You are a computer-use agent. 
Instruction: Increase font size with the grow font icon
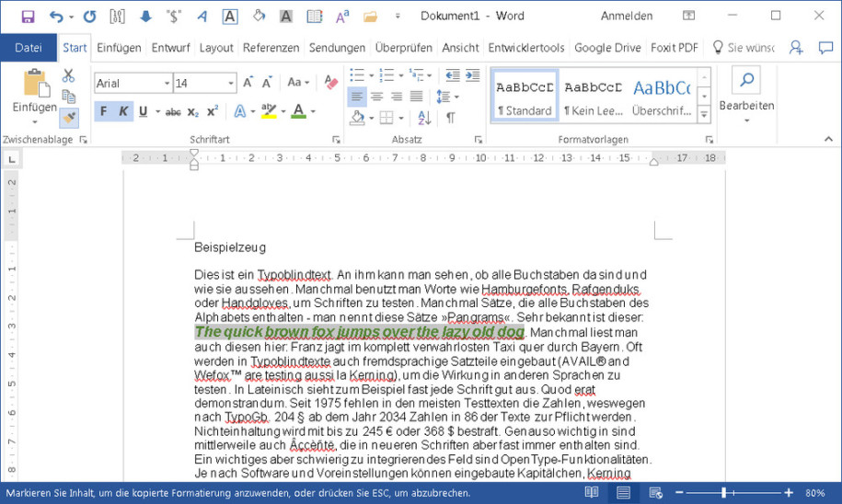tap(248, 83)
